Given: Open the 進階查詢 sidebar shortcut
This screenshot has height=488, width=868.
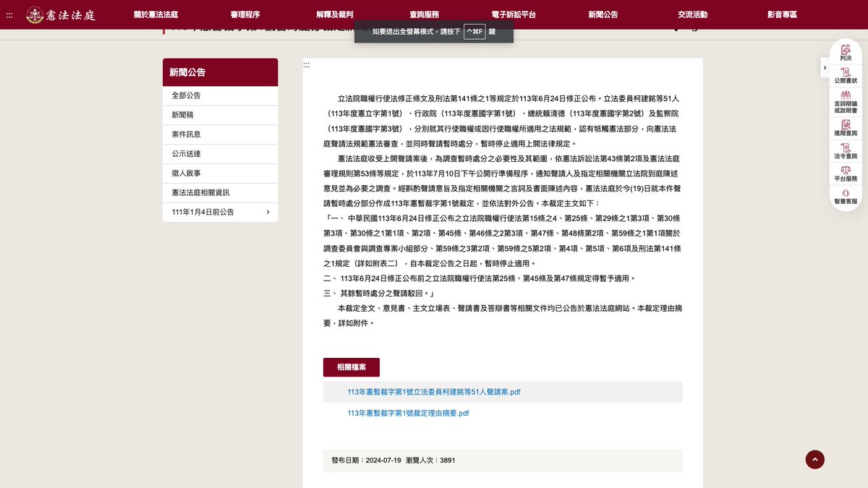Looking at the screenshot, I should (846, 128).
